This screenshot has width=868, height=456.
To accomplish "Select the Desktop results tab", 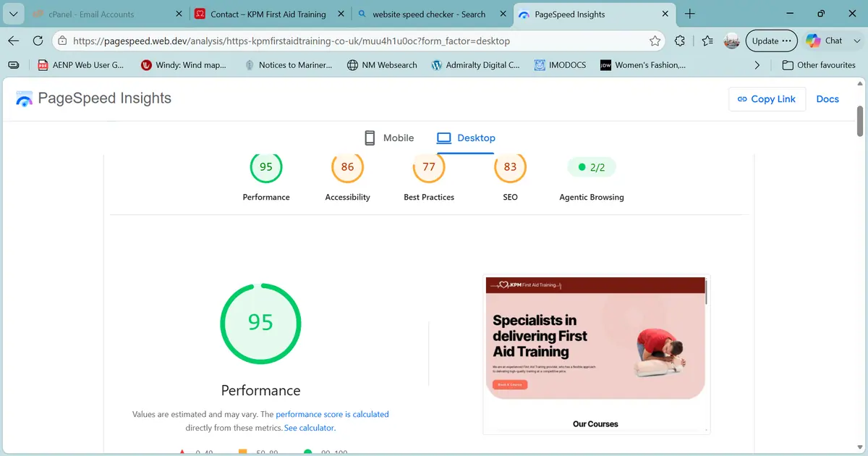I will click(466, 138).
